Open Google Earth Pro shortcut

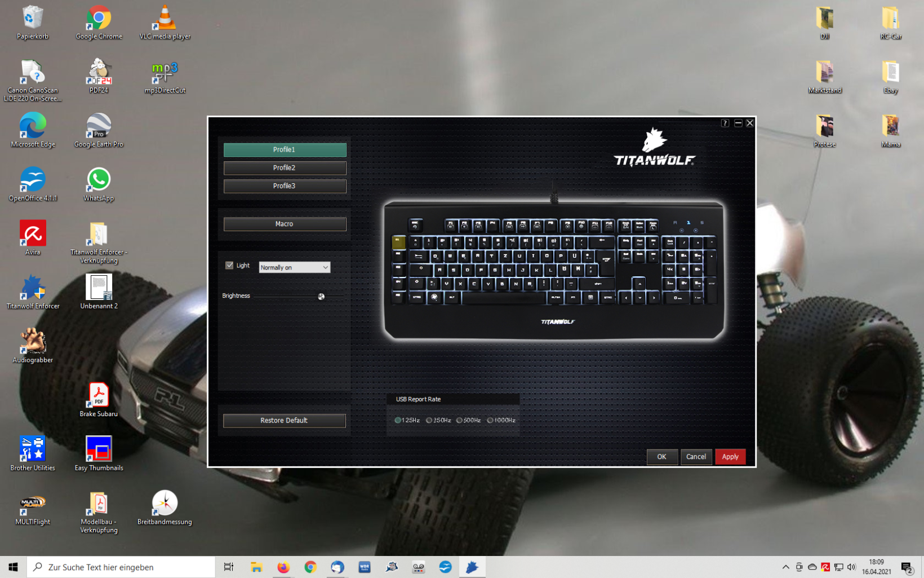pos(99,130)
